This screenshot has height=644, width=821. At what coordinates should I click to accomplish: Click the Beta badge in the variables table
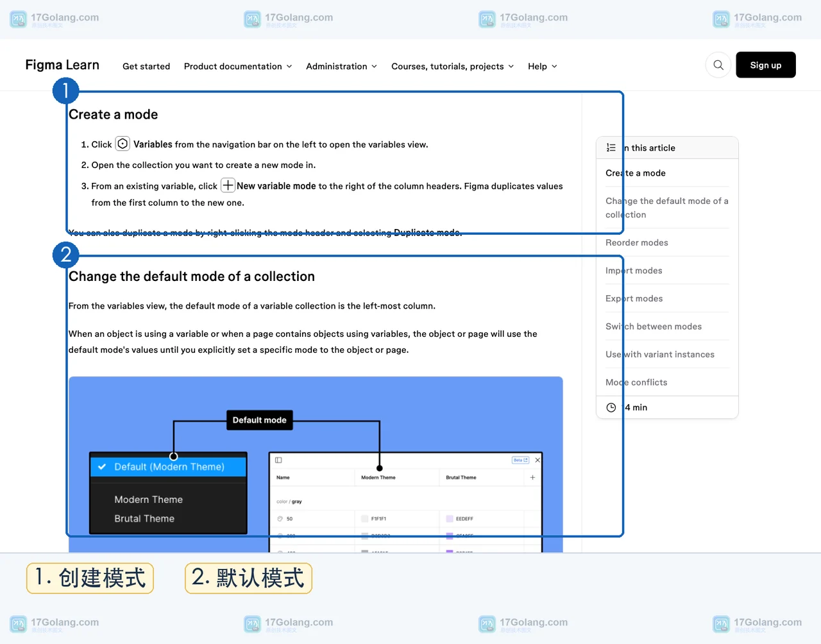click(521, 460)
